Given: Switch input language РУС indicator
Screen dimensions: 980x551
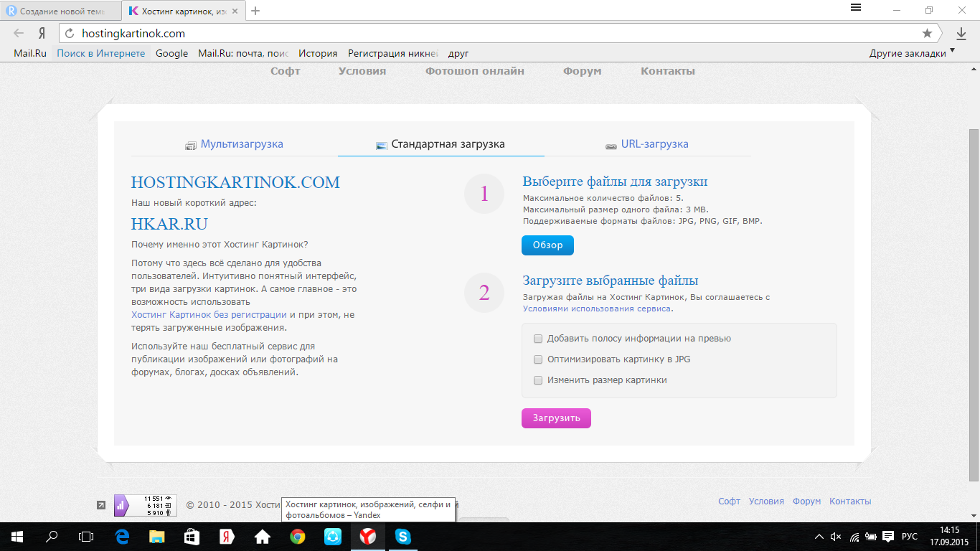Looking at the screenshot, I should tap(910, 536).
